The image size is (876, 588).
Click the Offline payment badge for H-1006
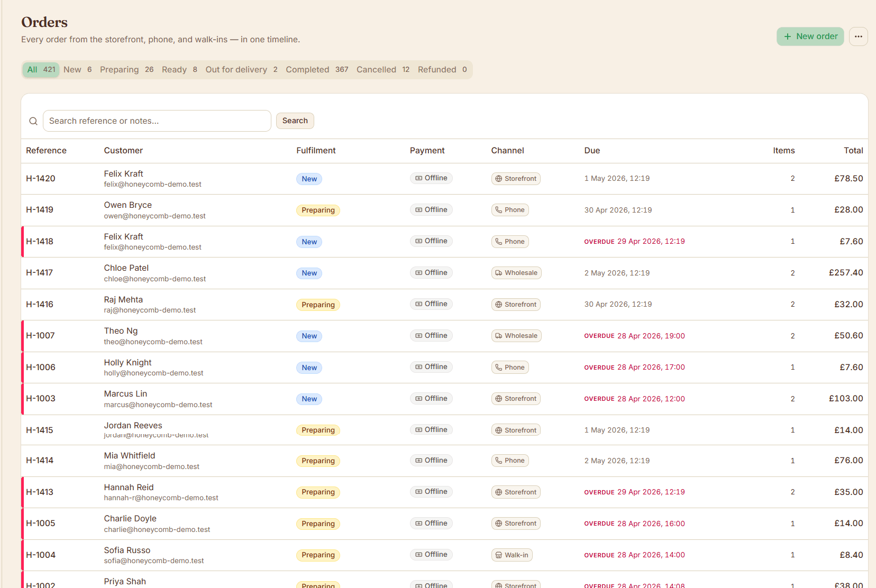point(431,367)
